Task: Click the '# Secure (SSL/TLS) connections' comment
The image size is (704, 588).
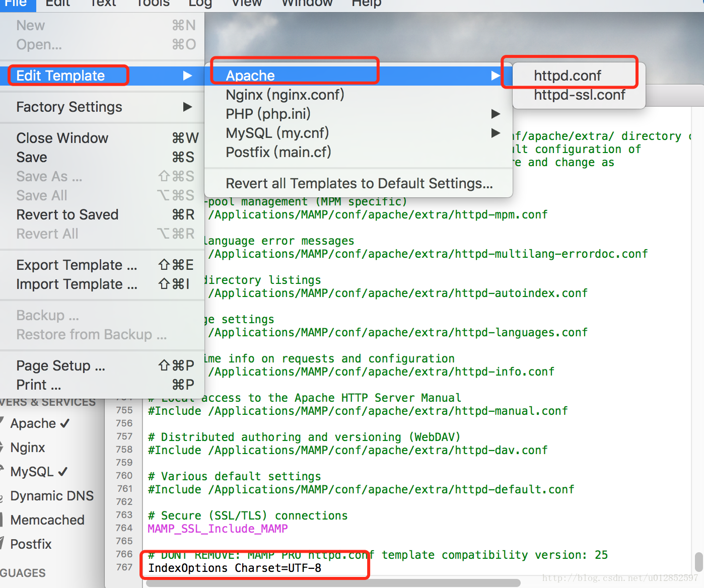Action: [248, 516]
